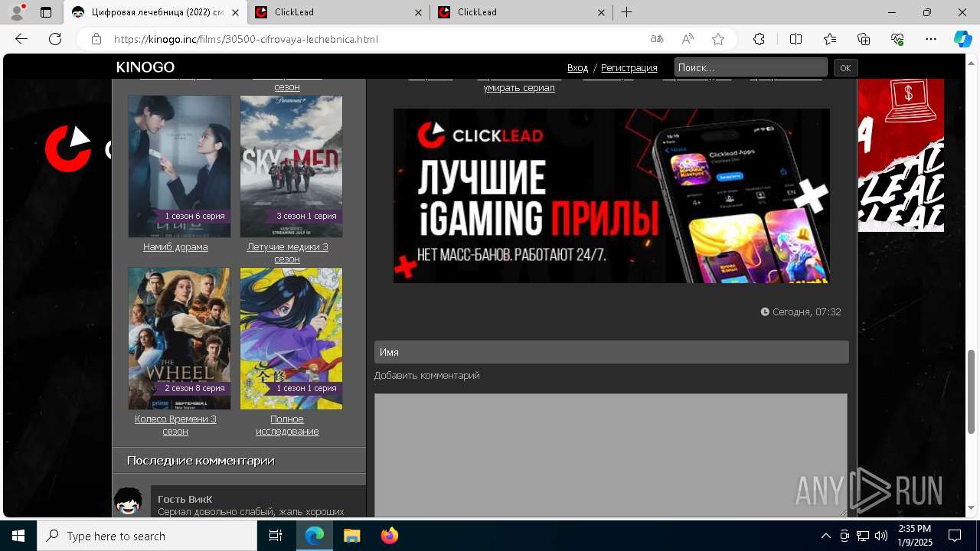Open the Windows Start menu
Screen dimensions: 980x551
point(18,536)
